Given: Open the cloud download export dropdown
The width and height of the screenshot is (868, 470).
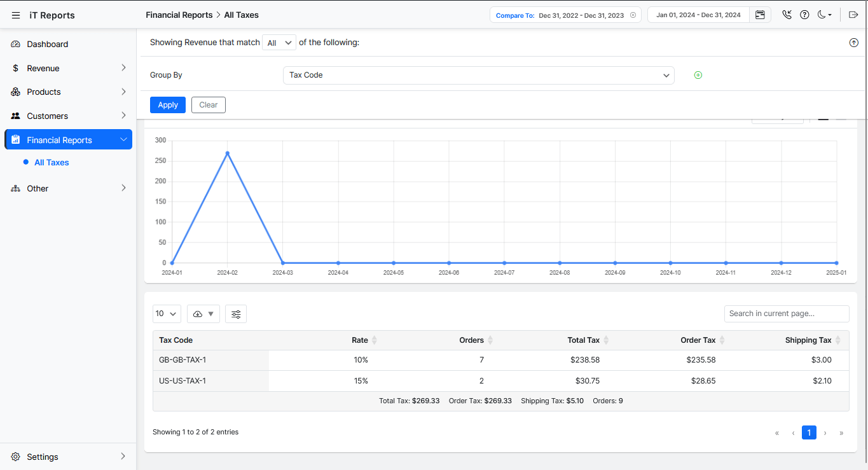Looking at the screenshot, I should point(203,314).
